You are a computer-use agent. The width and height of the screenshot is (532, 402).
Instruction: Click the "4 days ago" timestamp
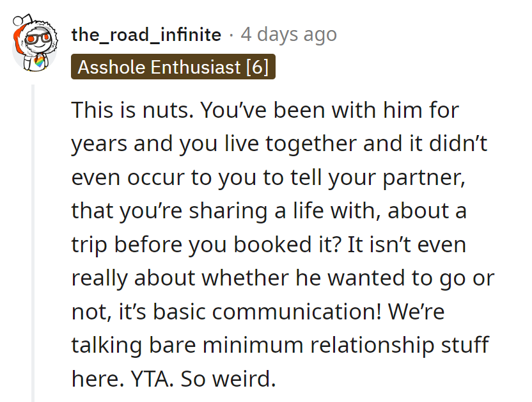[288, 35]
